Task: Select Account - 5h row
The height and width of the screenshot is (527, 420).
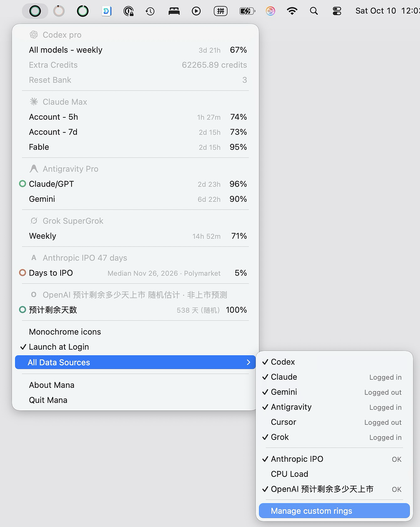Action: pos(135,117)
